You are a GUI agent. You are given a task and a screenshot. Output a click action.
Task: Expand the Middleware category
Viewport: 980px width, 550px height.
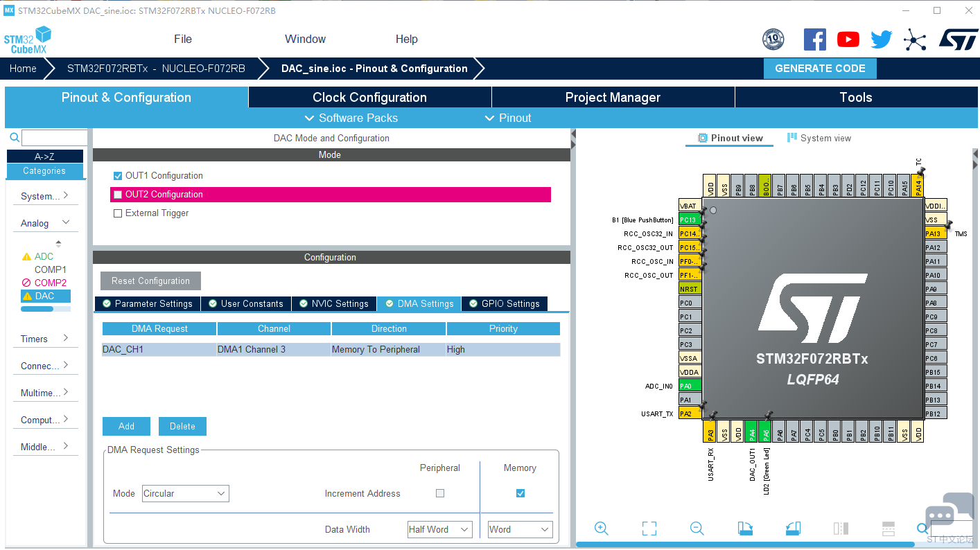coord(45,447)
